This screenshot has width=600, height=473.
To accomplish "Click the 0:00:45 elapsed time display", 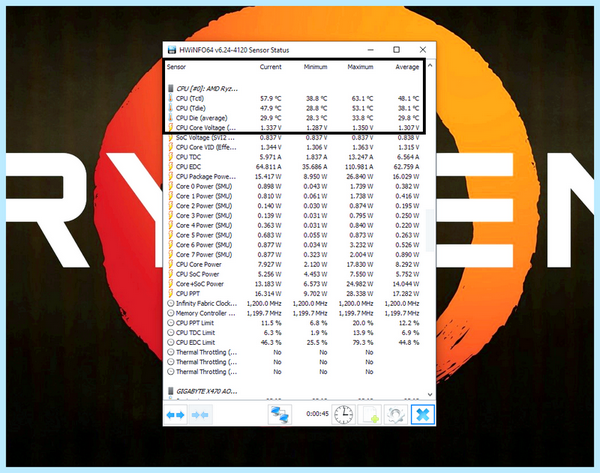I will [x=318, y=414].
